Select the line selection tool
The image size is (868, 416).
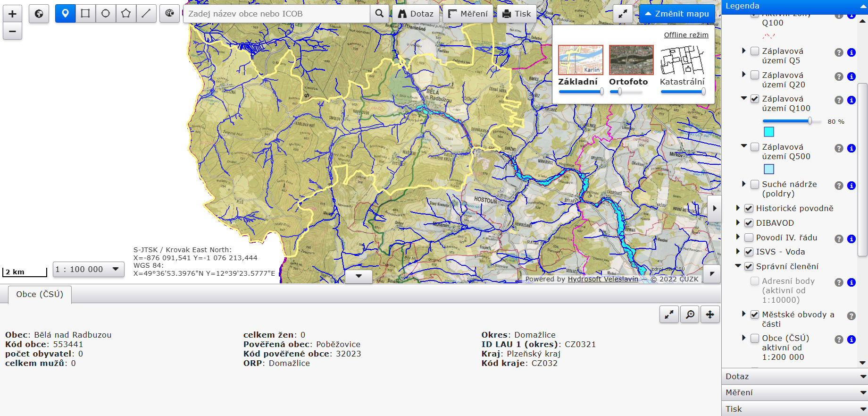(x=146, y=14)
